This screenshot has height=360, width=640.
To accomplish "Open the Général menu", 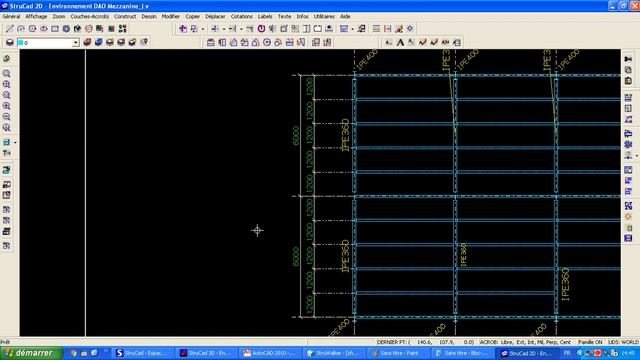I will [x=11, y=16].
